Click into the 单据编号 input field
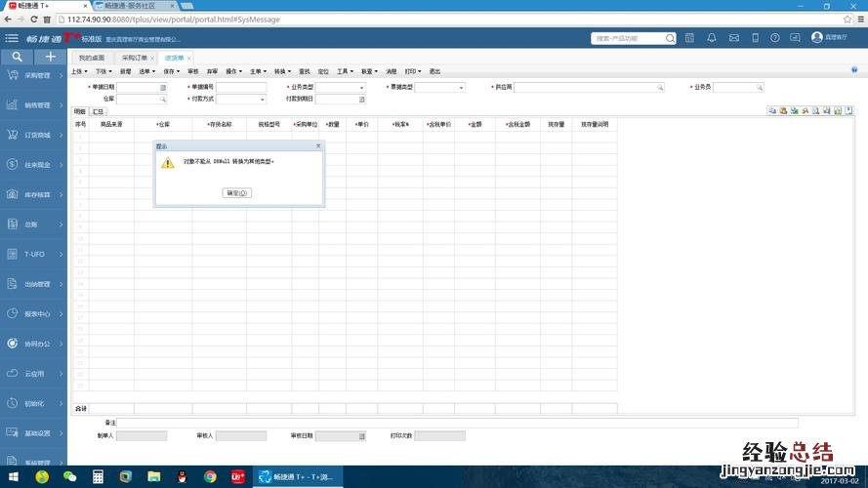 [x=240, y=88]
